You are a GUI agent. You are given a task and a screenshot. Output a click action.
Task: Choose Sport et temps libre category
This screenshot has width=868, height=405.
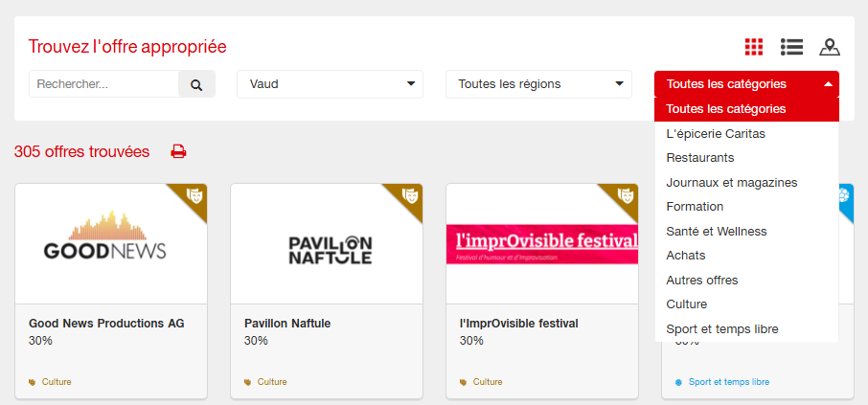722,328
